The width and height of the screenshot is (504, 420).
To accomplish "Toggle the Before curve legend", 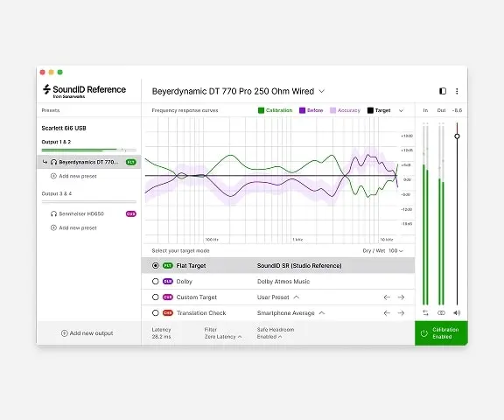I will pos(311,110).
